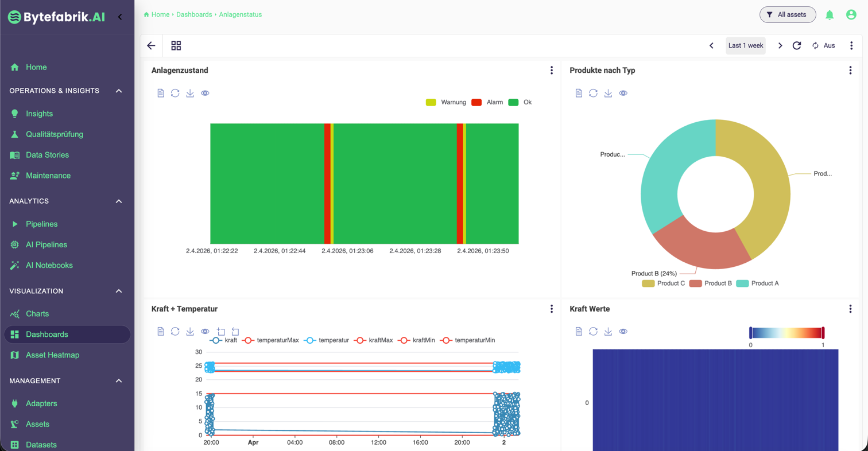
Task: Open the Kraft + Temperatur widget options menu
Action: point(552,308)
